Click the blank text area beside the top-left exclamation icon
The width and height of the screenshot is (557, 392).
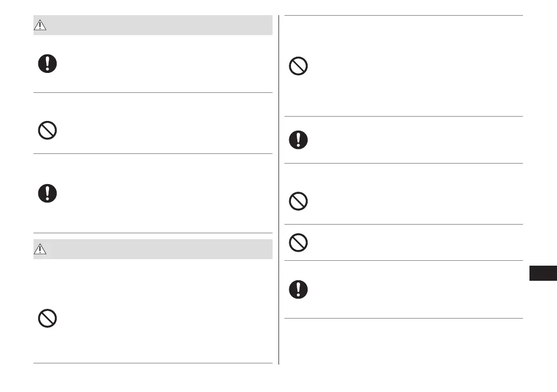click(162, 64)
